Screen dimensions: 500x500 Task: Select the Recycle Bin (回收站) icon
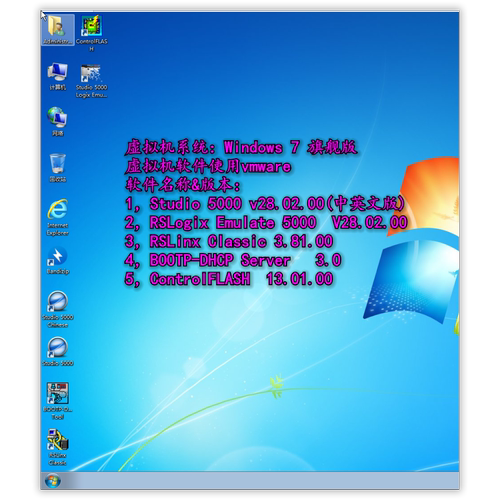click(x=58, y=168)
